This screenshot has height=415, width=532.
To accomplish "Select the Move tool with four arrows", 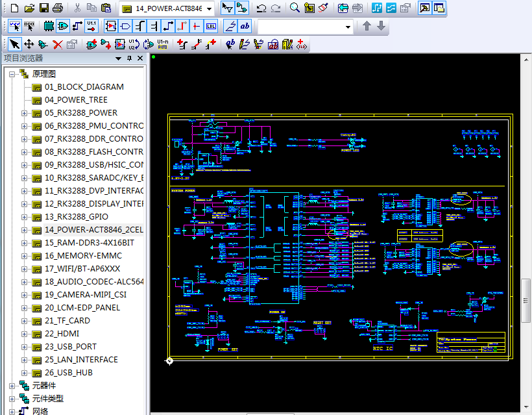I will pos(29,45).
